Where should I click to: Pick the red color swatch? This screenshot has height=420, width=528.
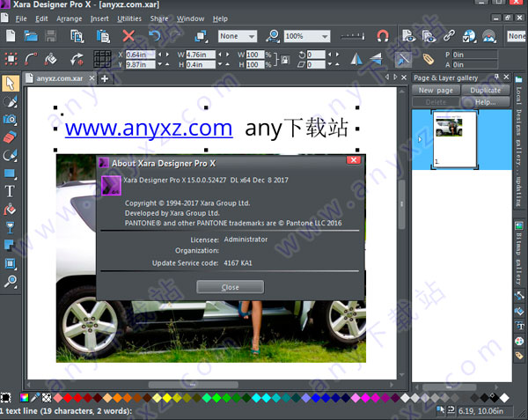[x=68, y=398]
